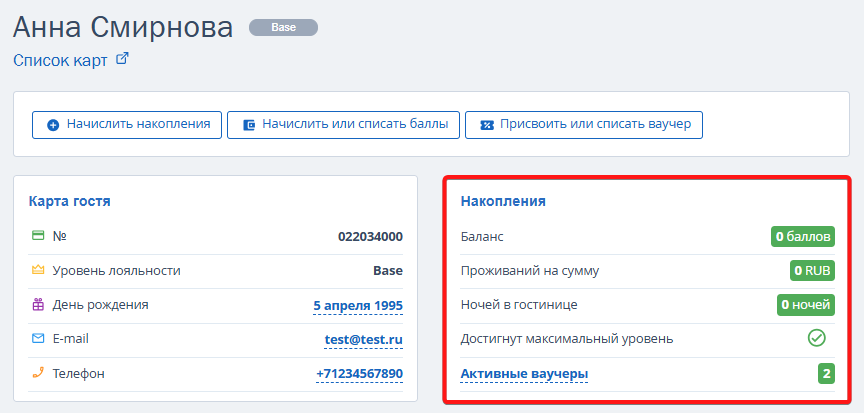
Task: Click the external link icon beside Список карт
Action: tap(122, 59)
